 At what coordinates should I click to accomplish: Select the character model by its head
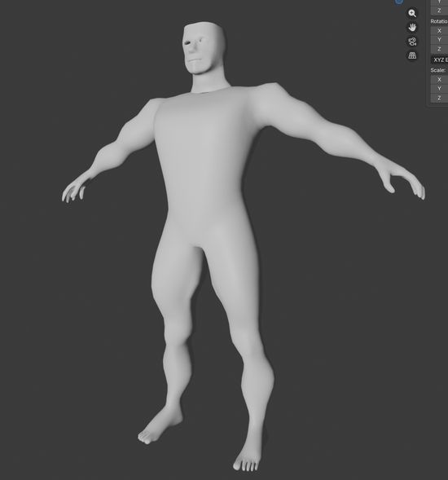coord(204,47)
